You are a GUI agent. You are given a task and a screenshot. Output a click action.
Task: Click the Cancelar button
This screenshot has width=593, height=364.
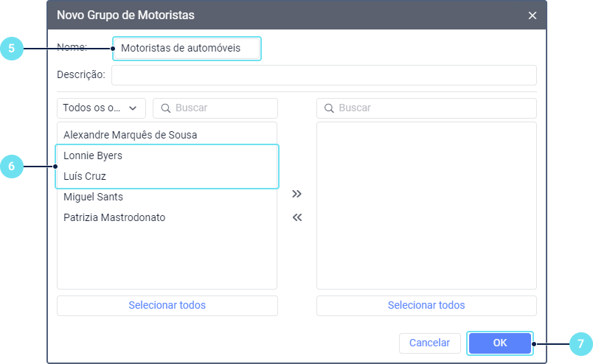point(429,343)
